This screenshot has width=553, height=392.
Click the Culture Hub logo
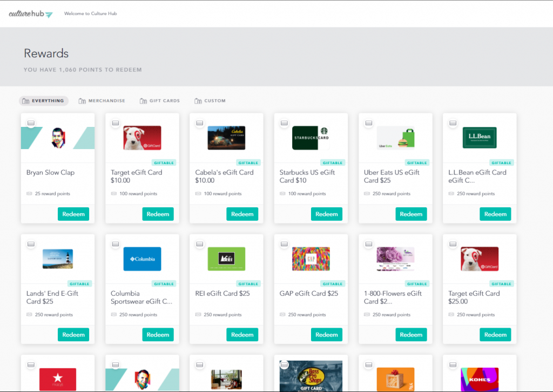pyautogui.click(x=31, y=13)
